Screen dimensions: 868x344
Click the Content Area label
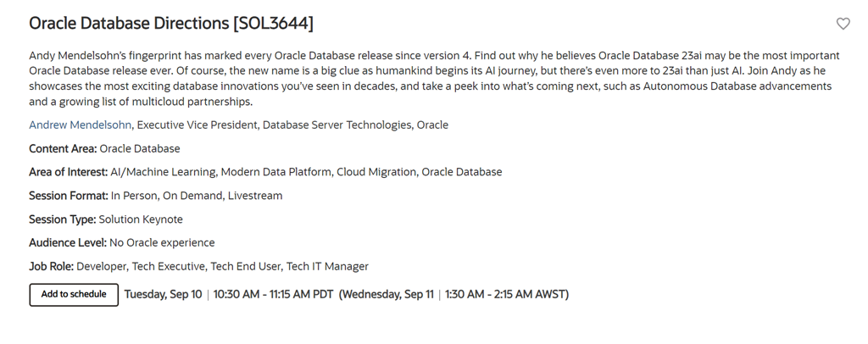pyautogui.click(x=63, y=148)
